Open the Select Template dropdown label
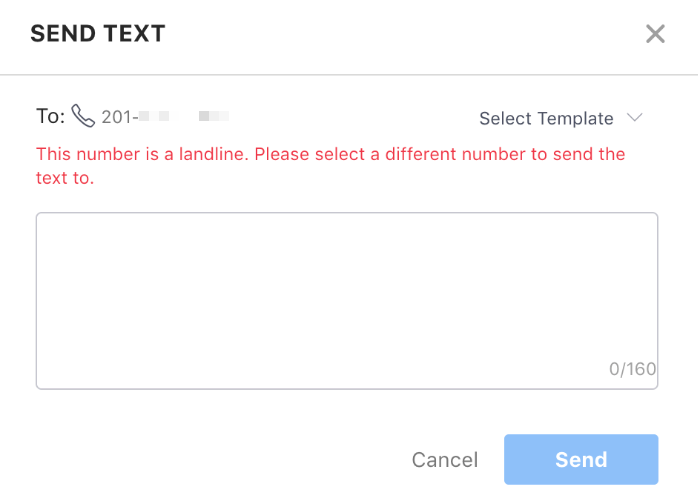Image resolution: width=698 pixels, height=502 pixels. point(546,119)
